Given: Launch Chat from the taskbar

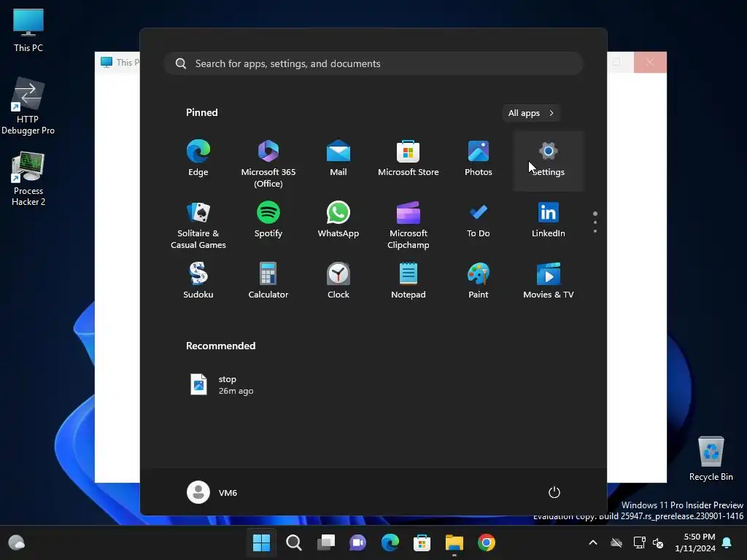Looking at the screenshot, I should coord(357,542).
